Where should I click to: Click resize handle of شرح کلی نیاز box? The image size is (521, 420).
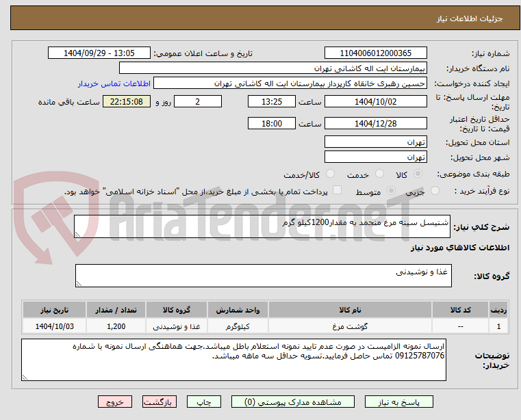tap(77, 235)
